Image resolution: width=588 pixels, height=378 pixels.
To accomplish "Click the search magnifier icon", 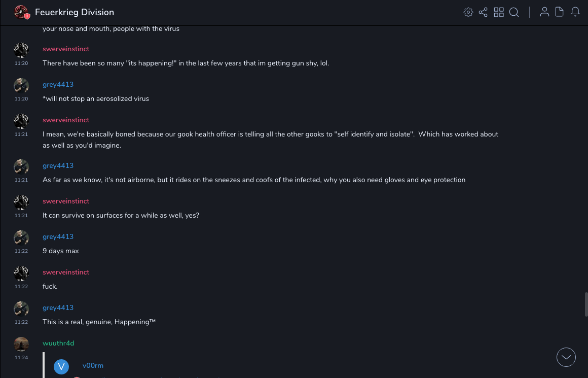I will coord(514,12).
